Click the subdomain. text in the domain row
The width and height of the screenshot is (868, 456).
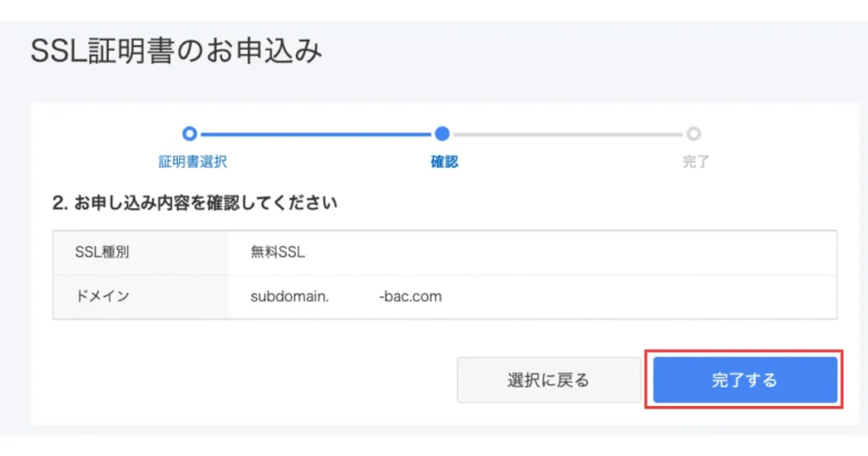290,297
